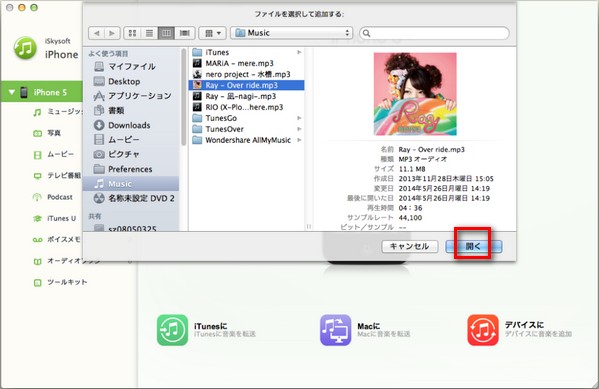Select nero project - 水槽.mp3 file

tap(246, 74)
